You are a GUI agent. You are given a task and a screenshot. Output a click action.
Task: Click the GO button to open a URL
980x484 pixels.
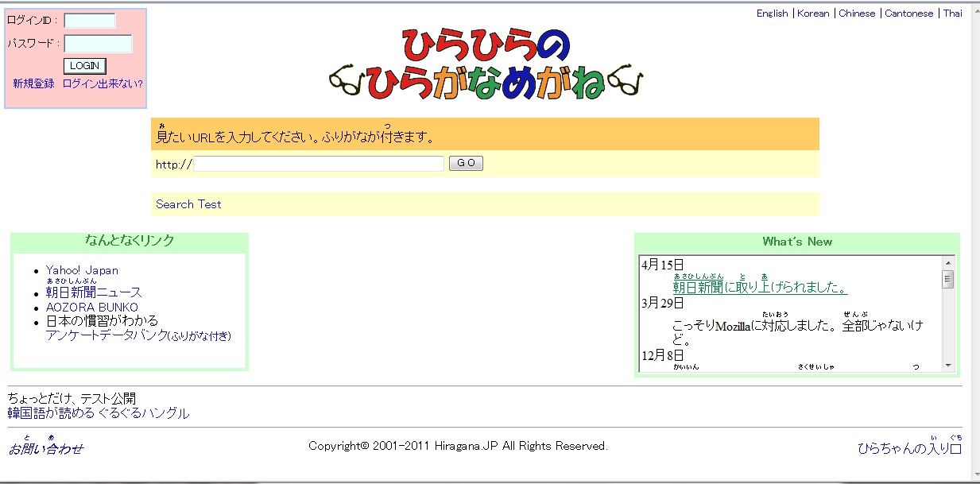click(x=466, y=163)
